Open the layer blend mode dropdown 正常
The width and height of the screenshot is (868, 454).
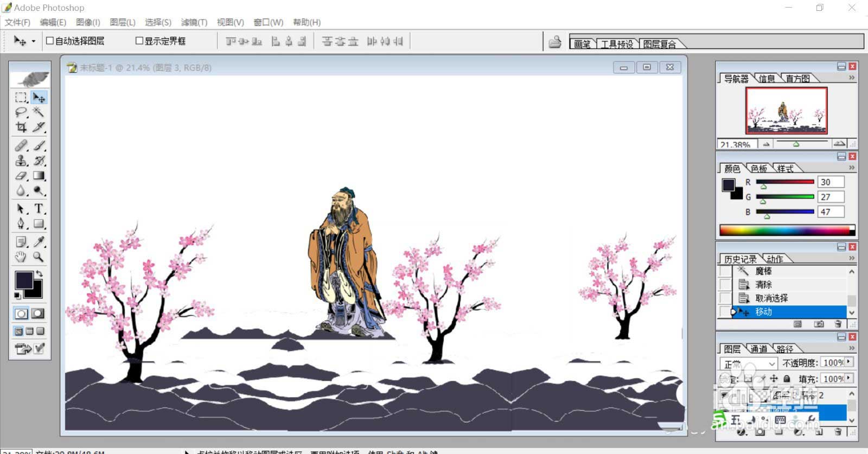coord(749,363)
